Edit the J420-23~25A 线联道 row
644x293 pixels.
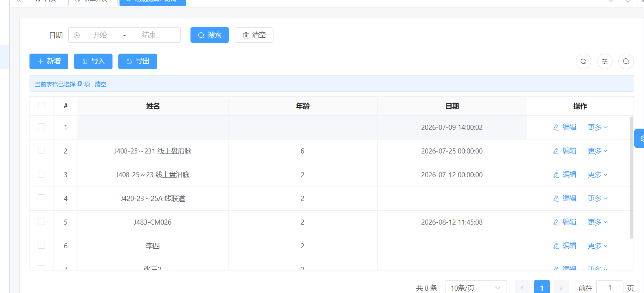565,199
